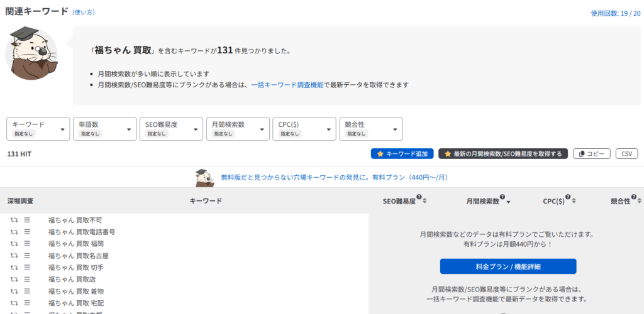
Task: Open the 競合性 filter dropdown
Action: (x=371, y=129)
